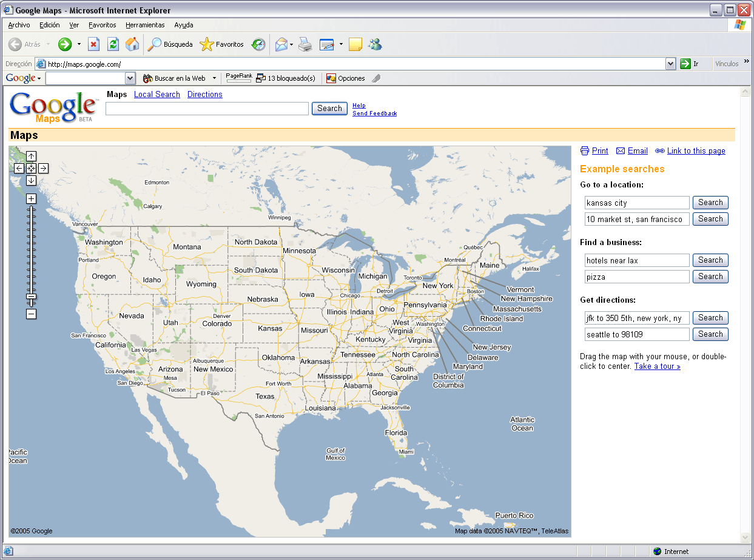
Task: Open the Google toolbar search box dropdown
Action: (130, 78)
